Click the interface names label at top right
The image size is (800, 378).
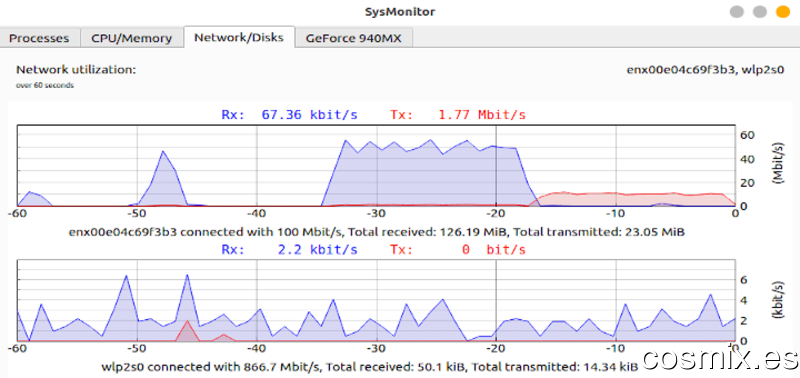tap(705, 70)
